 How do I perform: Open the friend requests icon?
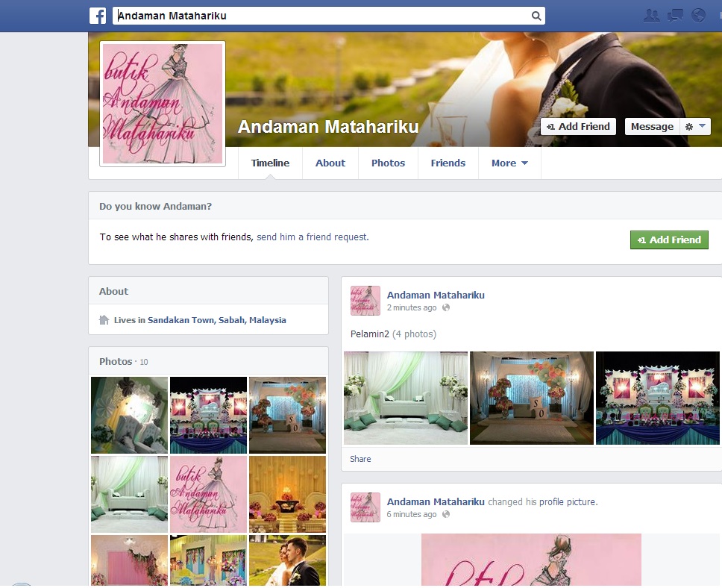[x=651, y=15]
